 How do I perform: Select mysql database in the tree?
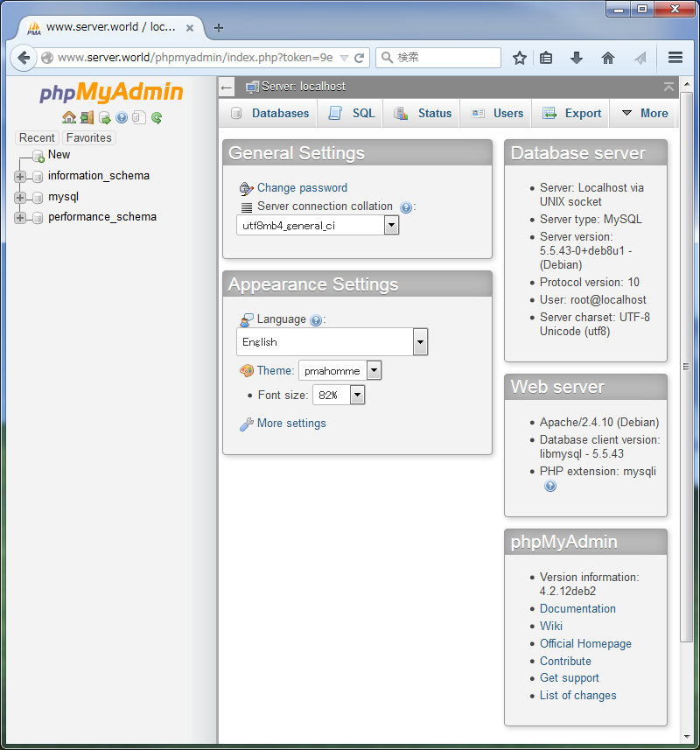click(x=63, y=197)
